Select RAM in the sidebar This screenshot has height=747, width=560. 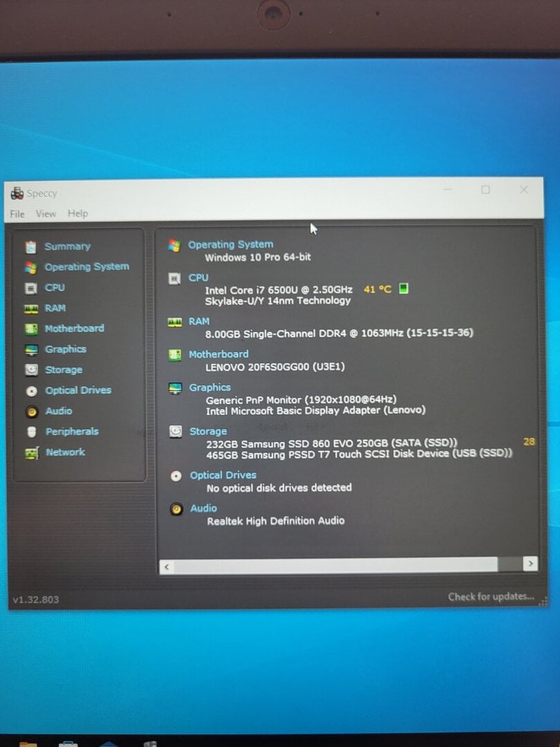click(x=55, y=308)
